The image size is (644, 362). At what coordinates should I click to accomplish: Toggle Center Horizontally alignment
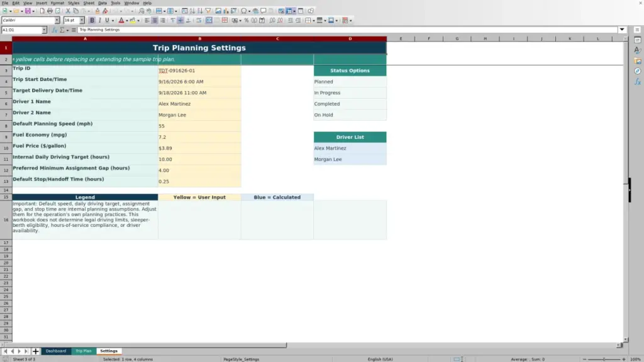155,21
